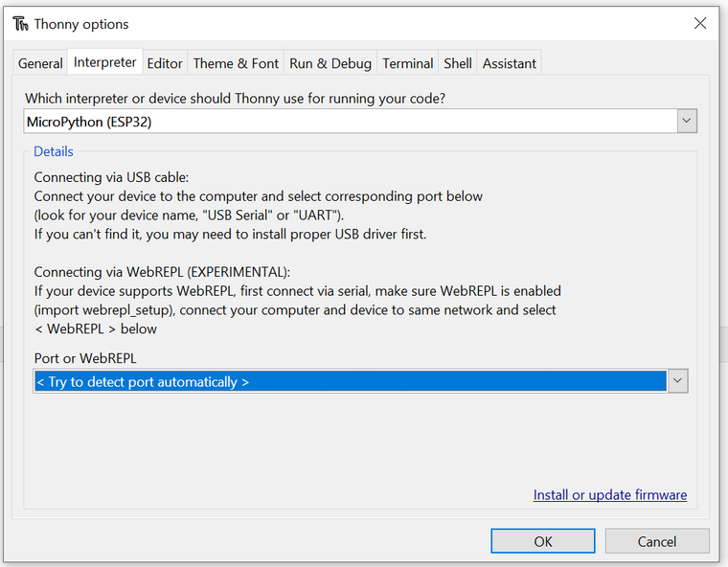Click the Thonny logo in the title bar
Screen dimensions: 728x567
pyautogui.click(x=20, y=24)
